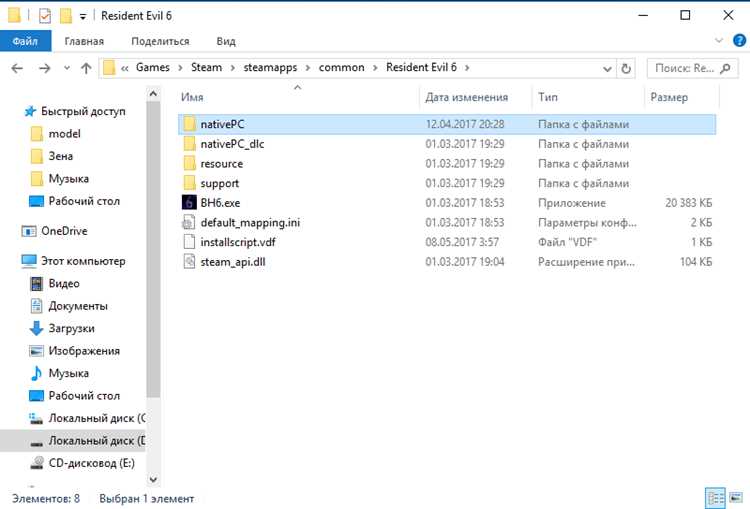Image resolution: width=750 pixels, height=509 pixels.
Task: Open address bar history dropdown
Action: click(x=607, y=69)
